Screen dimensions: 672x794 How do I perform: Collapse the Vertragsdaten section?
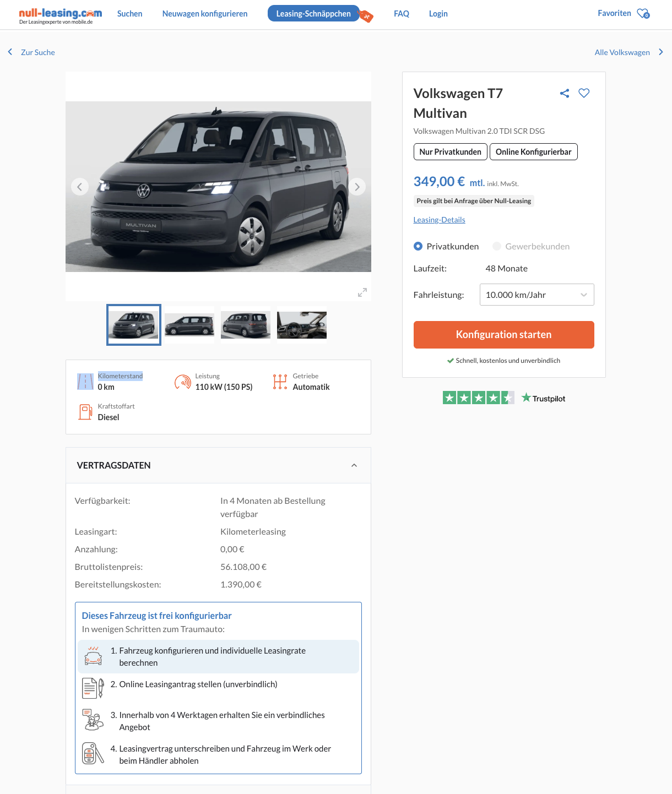pos(354,465)
